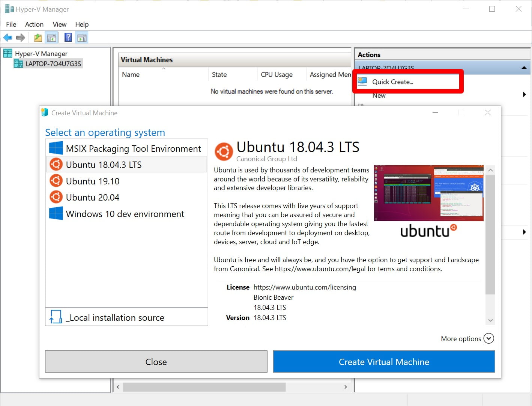Collapse the Actions server section arrow
Image resolution: width=532 pixels, height=406 pixels.
click(524, 68)
